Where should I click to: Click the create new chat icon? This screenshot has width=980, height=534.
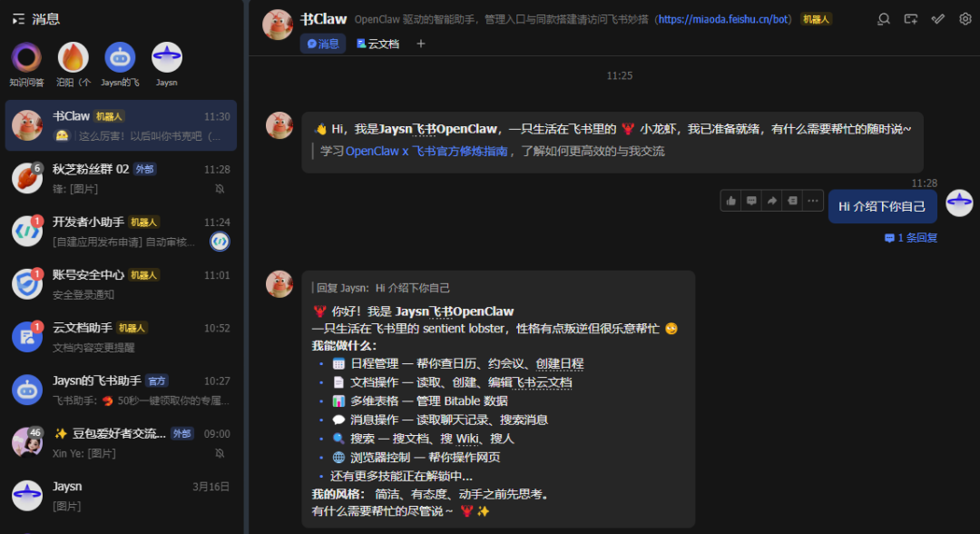click(910, 19)
